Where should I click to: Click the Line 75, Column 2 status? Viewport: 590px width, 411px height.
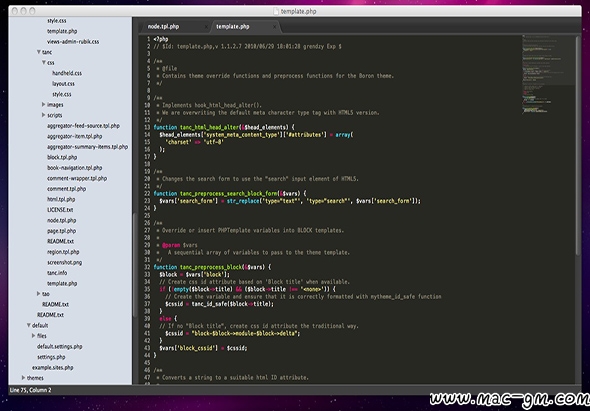[x=30, y=390]
